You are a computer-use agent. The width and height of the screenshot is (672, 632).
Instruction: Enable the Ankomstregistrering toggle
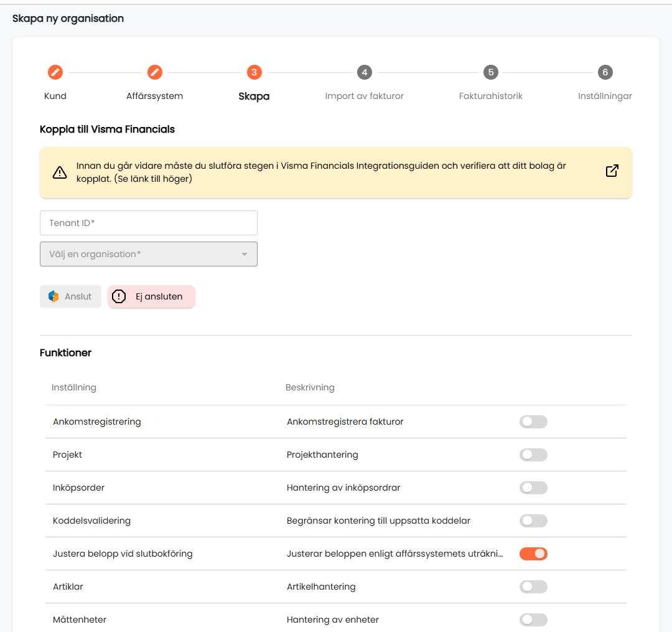point(533,422)
